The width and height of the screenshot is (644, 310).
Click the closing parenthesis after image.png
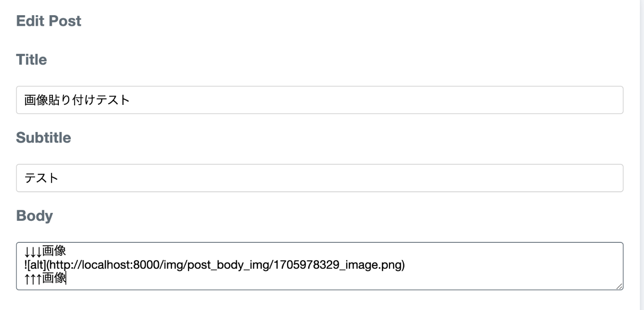402,265
